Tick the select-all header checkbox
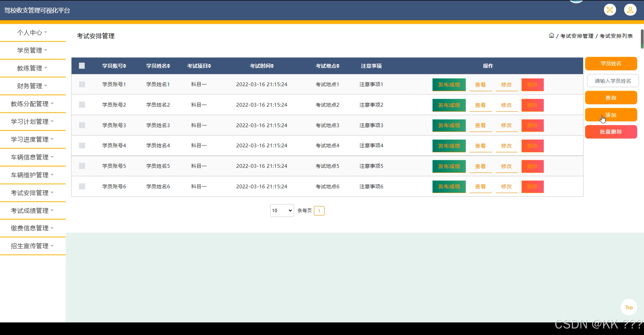Screen dimensions: 644x335 [x=82, y=66]
